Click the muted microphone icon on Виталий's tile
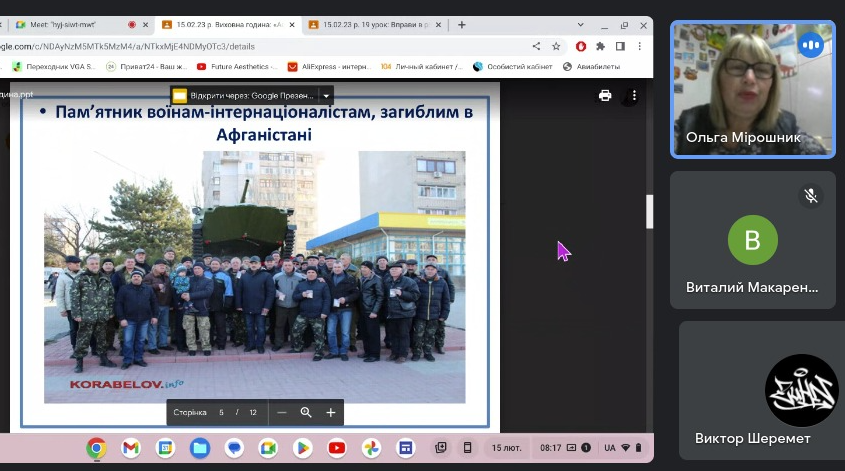 click(811, 196)
